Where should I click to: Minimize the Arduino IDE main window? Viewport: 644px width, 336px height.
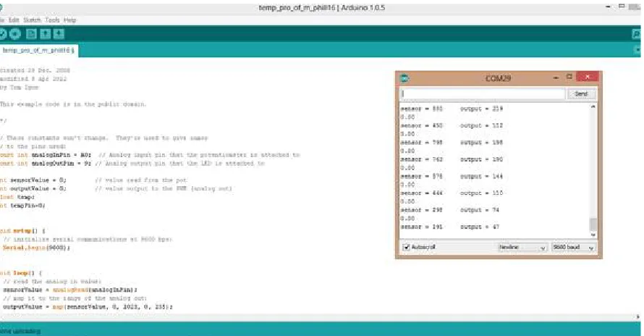pos(608,7)
